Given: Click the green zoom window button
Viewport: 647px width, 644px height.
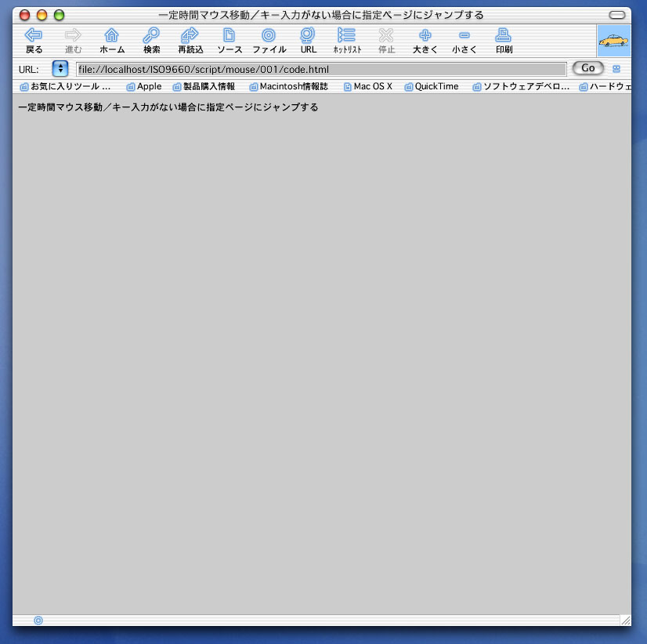Looking at the screenshot, I should pyautogui.click(x=60, y=15).
